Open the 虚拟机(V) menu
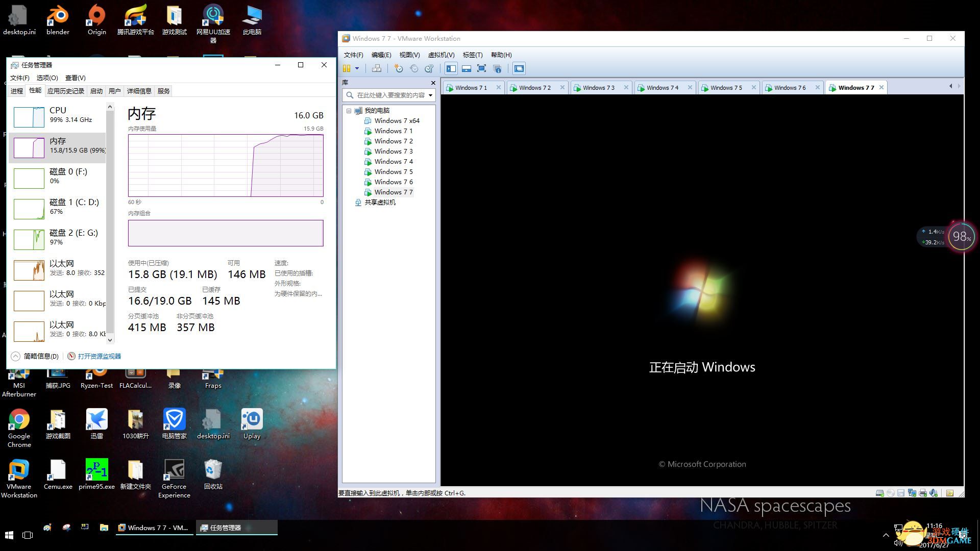Image resolution: width=980 pixels, height=551 pixels. (440, 55)
